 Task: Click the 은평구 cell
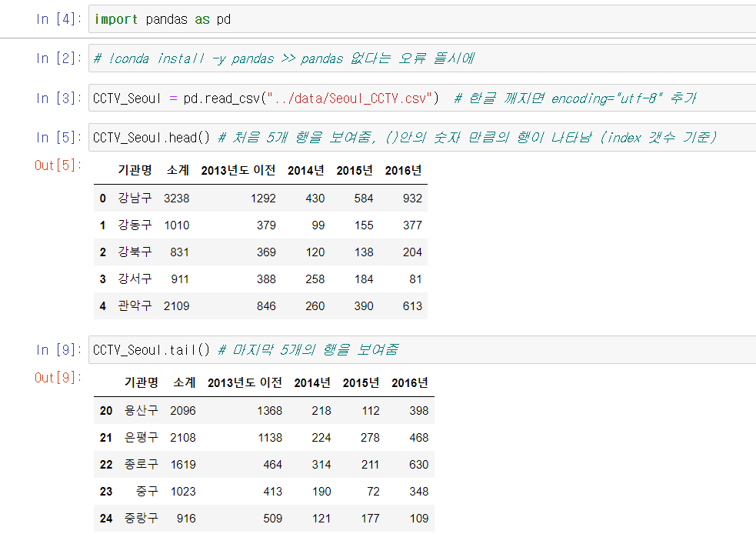tap(142, 437)
